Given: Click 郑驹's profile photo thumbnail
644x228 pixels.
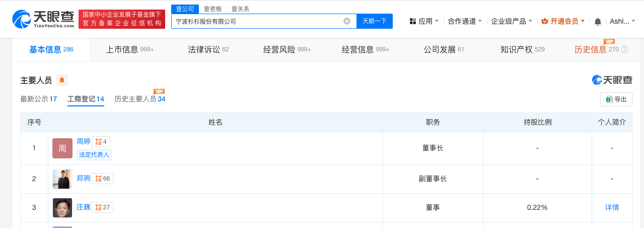Looking at the screenshot, I should (62, 179).
